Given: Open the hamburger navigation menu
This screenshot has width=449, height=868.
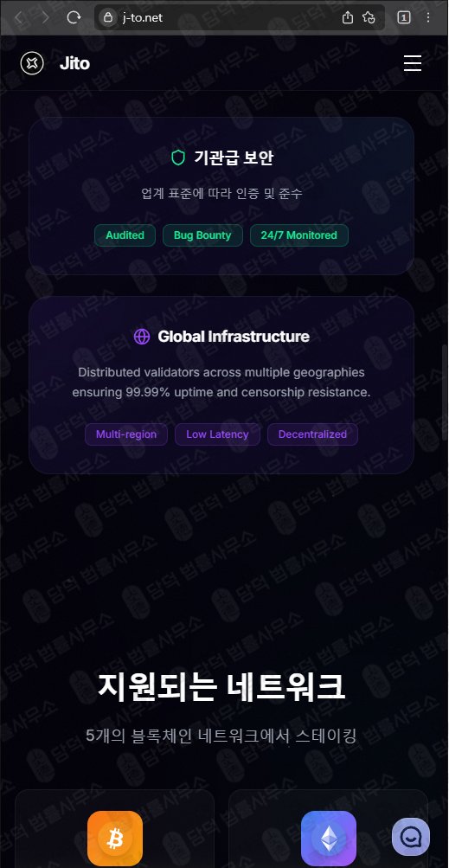Looking at the screenshot, I should (x=413, y=63).
